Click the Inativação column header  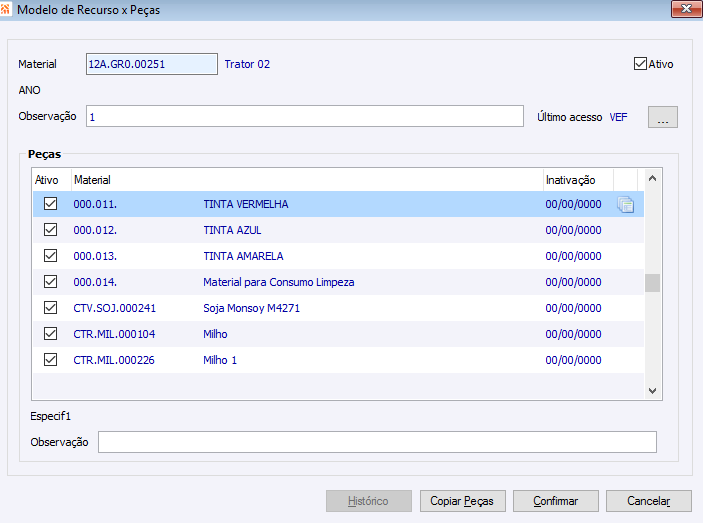tap(570, 180)
